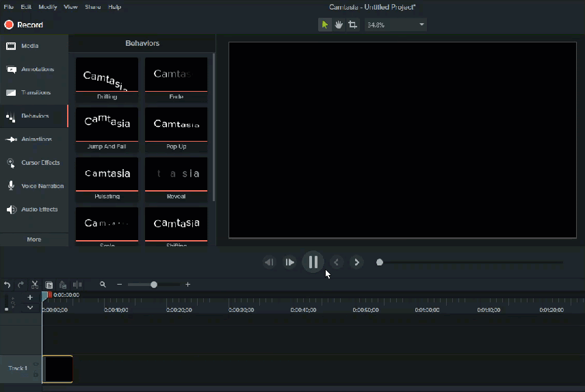Open the Audio Effects tab
The width and height of the screenshot is (585, 392).
pyautogui.click(x=34, y=209)
